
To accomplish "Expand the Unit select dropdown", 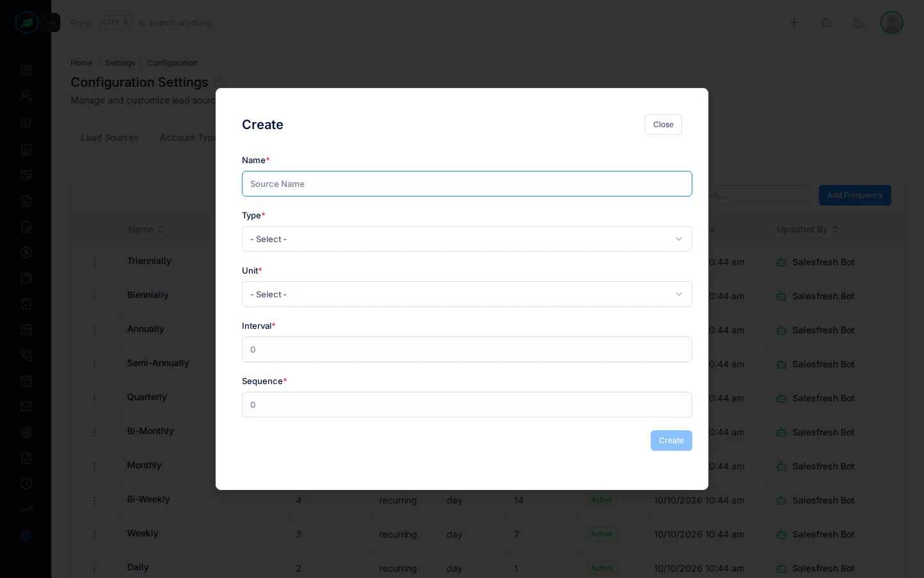I will pyautogui.click(x=467, y=294).
